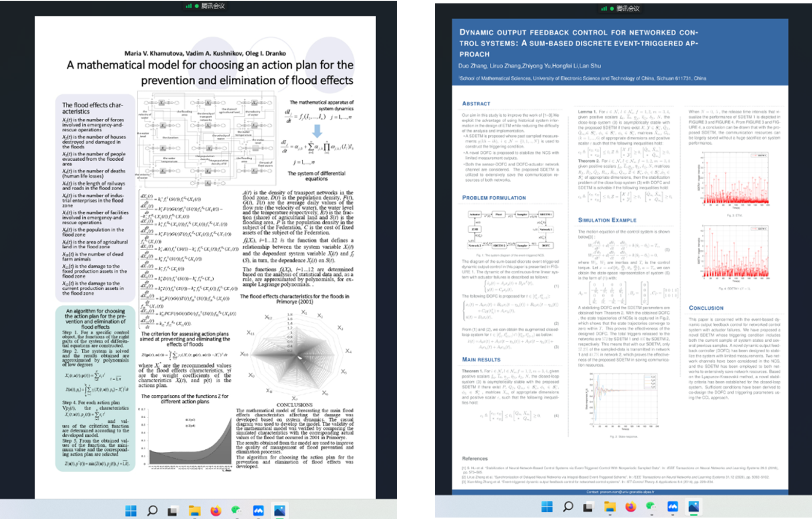This screenshot has height=519, width=812.
Task: Open File Explorer in left taskbar
Action: (195, 511)
